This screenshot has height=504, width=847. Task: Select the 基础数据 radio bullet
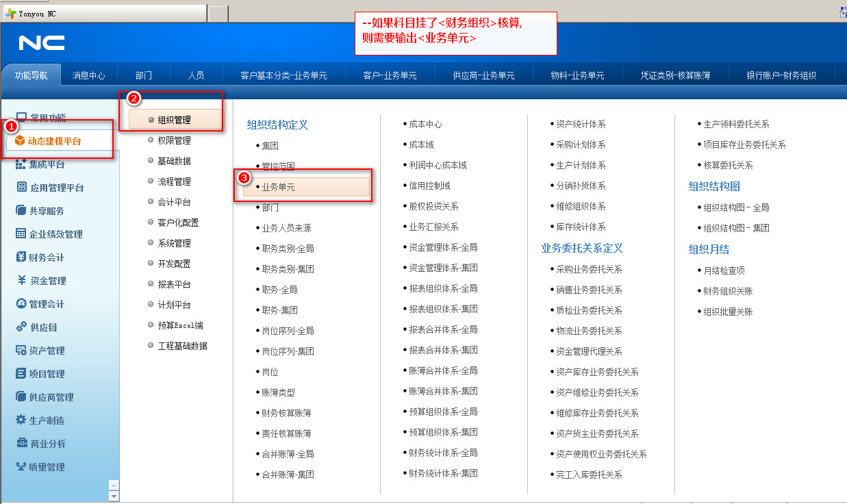[151, 161]
